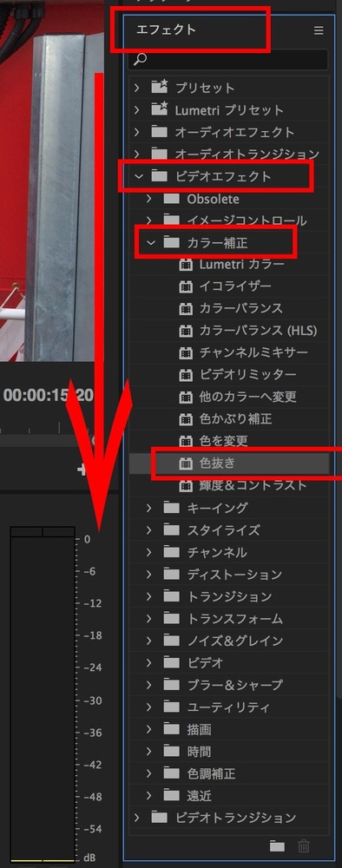Expand the ユーティリティ folder

pyautogui.click(x=149, y=707)
